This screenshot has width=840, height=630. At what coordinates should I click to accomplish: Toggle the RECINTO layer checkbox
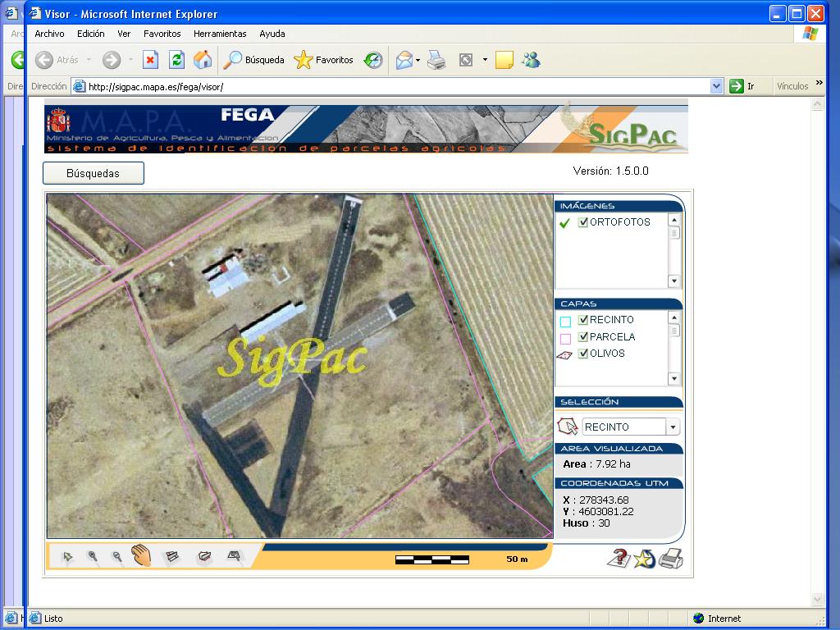click(x=583, y=320)
